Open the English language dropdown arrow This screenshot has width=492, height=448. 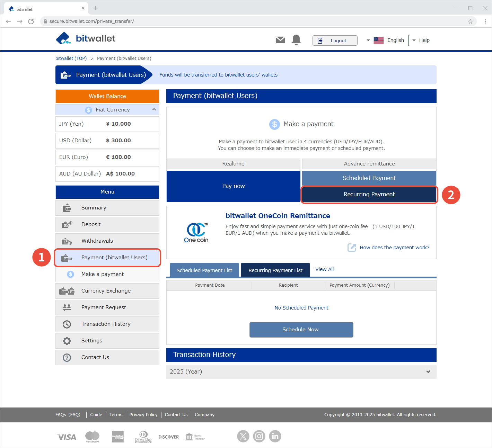pyautogui.click(x=368, y=41)
